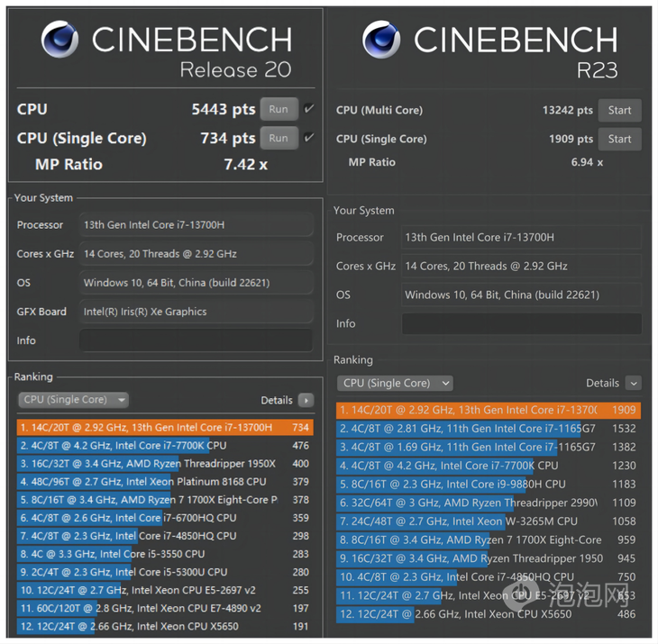Select R20 ranking row i7-4850HQ 298
Screen dimensions: 658x644
(165, 536)
